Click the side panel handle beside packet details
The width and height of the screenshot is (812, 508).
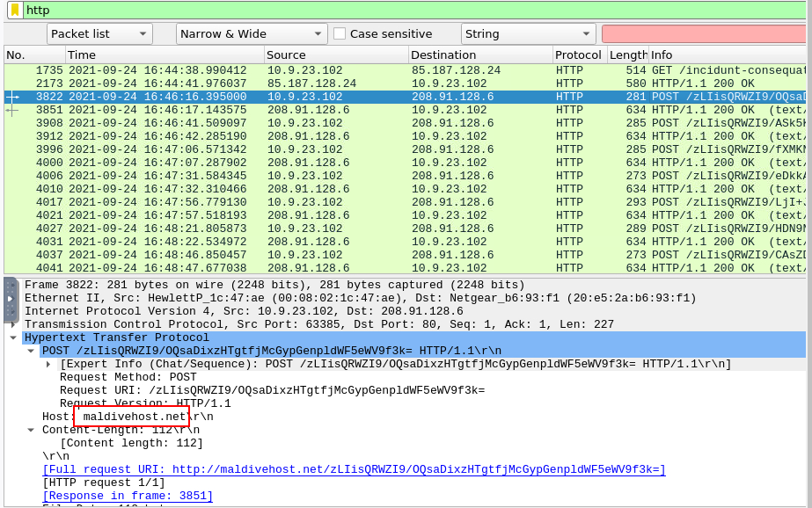click(x=11, y=299)
